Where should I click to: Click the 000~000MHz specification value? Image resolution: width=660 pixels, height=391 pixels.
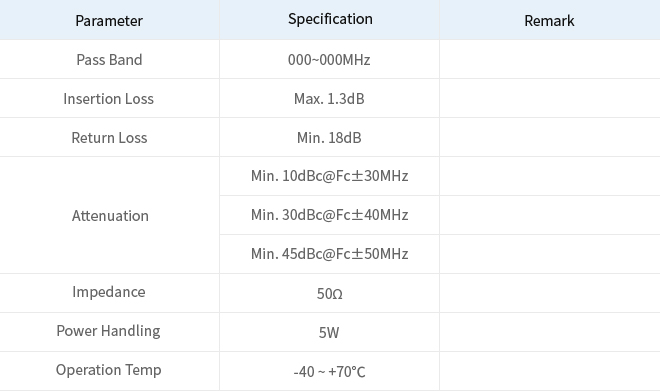329,60
